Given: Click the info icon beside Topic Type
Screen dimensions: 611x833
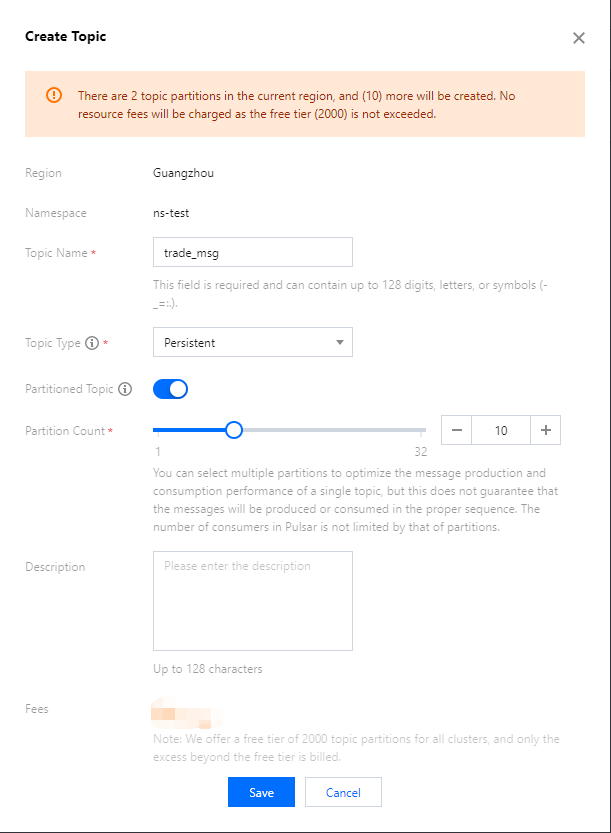Looking at the screenshot, I should pyautogui.click(x=92, y=343).
